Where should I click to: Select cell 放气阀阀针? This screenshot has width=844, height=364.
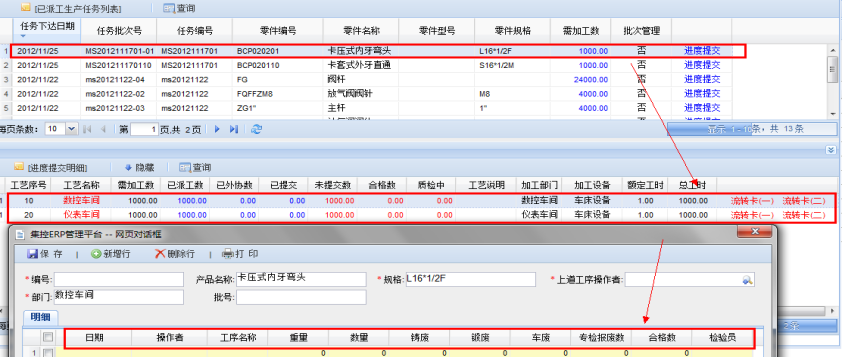(x=350, y=94)
